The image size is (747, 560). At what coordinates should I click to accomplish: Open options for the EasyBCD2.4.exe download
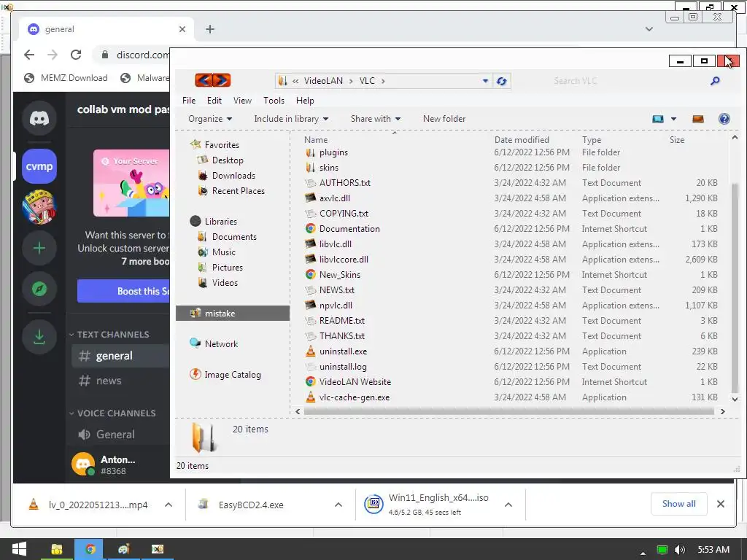pyautogui.click(x=338, y=505)
